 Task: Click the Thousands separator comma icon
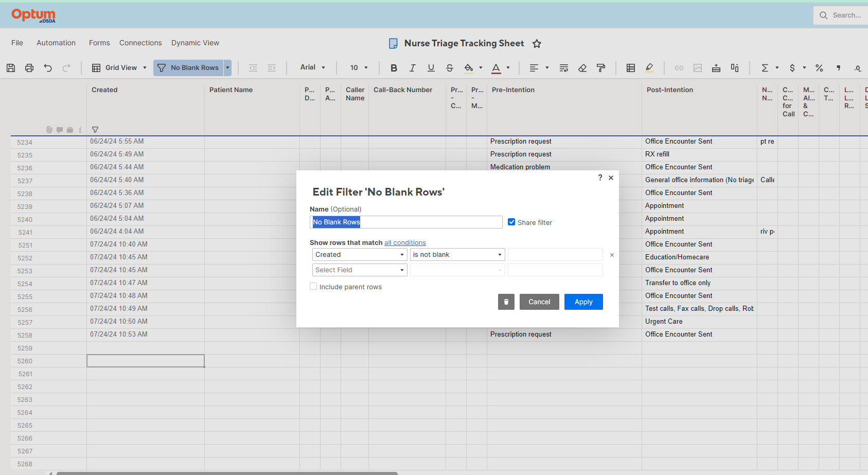(838, 68)
